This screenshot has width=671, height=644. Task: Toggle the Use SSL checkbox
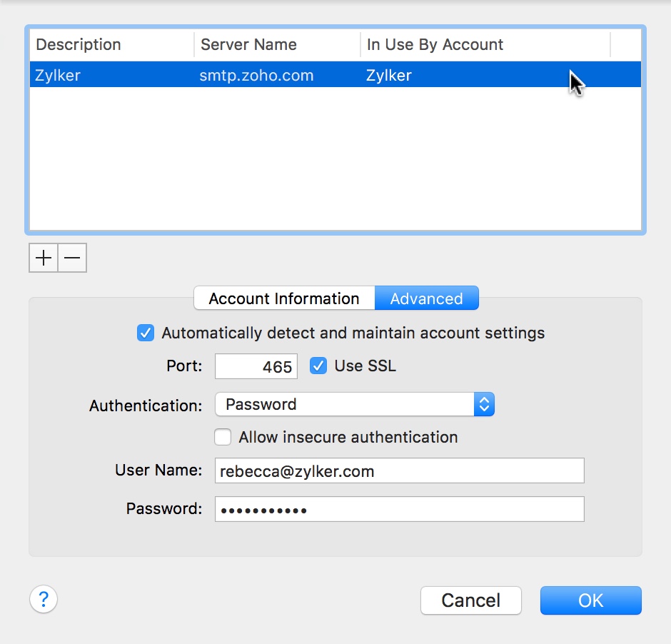click(318, 366)
